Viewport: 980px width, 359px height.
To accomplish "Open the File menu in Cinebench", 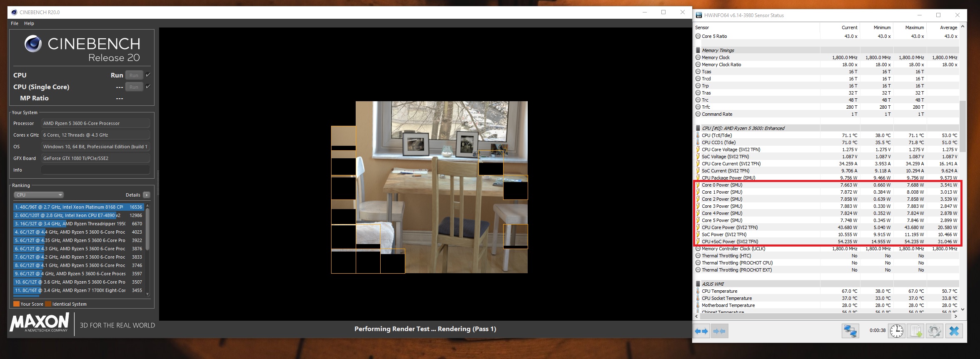I will click(x=15, y=23).
